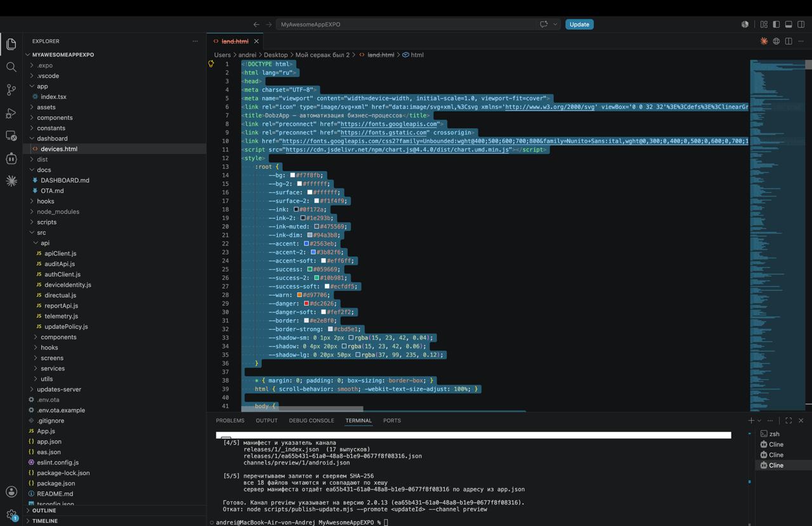Open the Explorer Views and More Actions ellipsis
812x526 pixels.
(x=195, y=41)
